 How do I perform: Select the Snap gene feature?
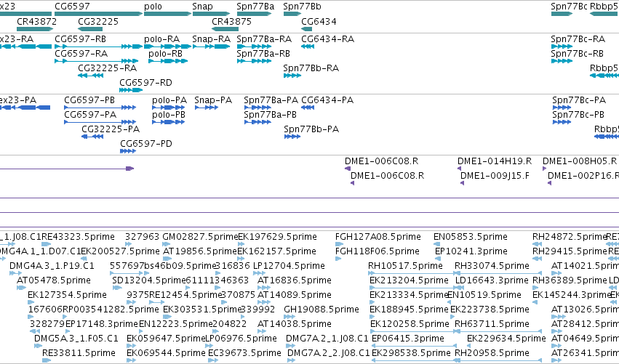tap(211, 14)
